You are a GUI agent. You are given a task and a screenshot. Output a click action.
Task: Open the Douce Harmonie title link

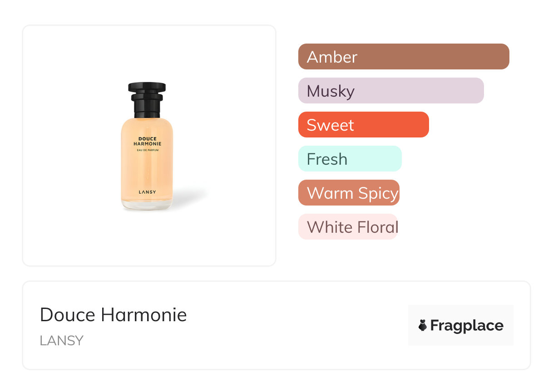[113, 314]
